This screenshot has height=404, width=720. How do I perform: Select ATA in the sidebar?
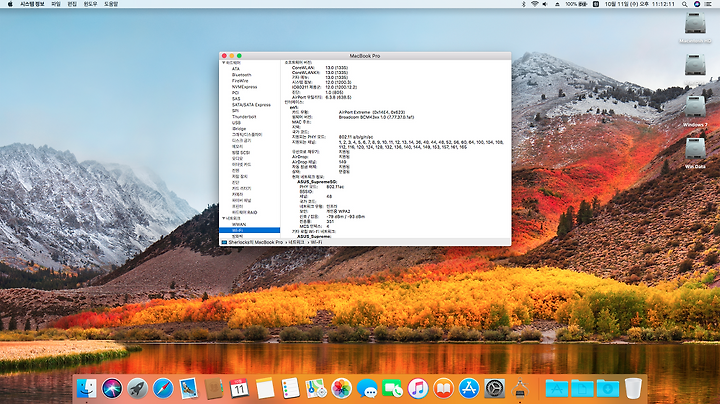pos(236,68)
